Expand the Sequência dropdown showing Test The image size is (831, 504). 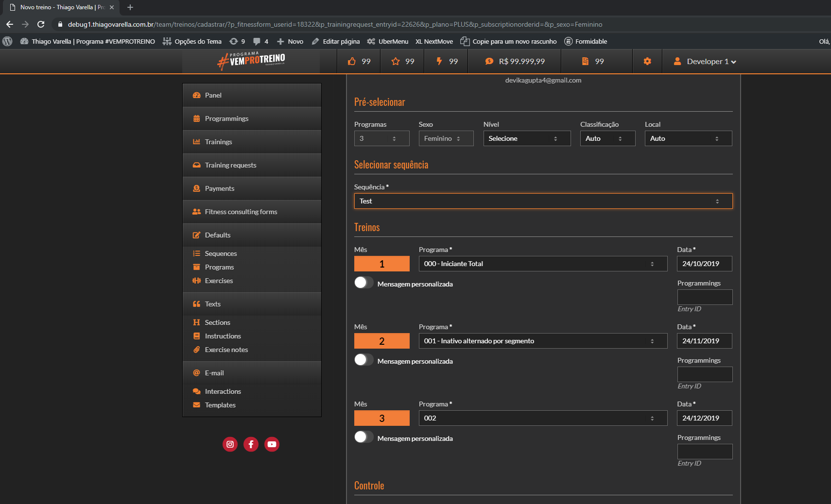point(543,201)
